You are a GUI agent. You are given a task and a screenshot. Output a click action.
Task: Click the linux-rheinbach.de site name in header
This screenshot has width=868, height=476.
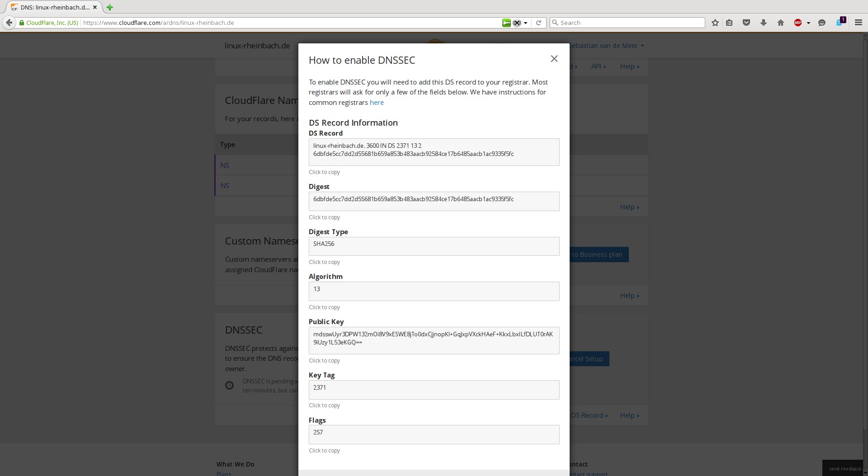point(257,46)
